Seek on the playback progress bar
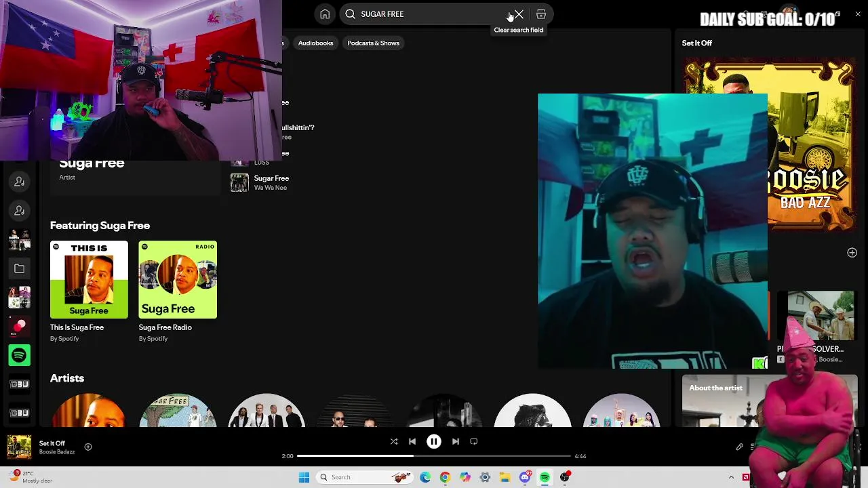Image resolution: width=868 pixels, height=488 pixels. pyautogui.click(x=434, y=456)
